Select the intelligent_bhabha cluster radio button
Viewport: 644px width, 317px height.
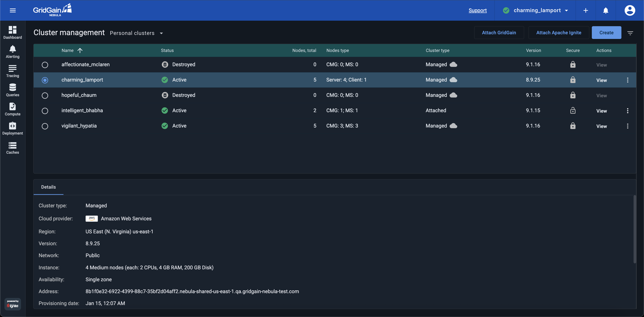tap(45, 111)
